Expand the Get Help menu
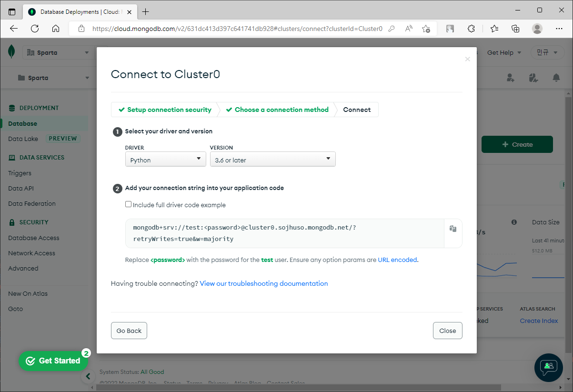 click(x=504, y=52)
